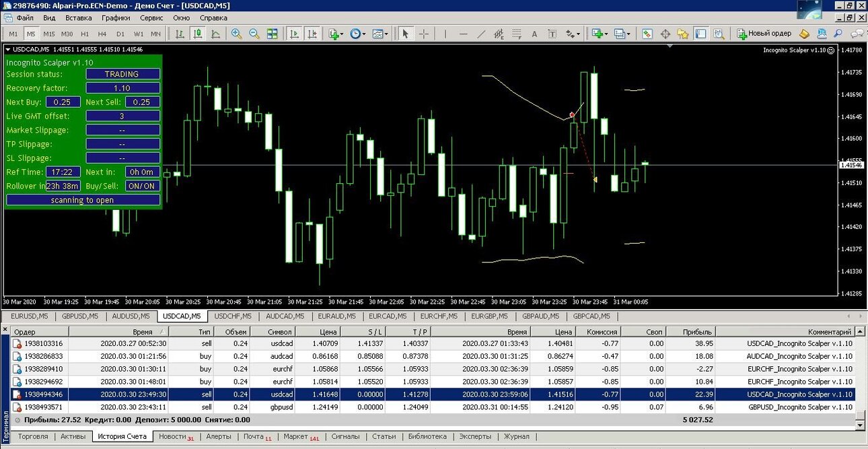Switch to EURUSD,M5 chart tab
Screen dimensions: 868x449
click(x=29, y=316)
